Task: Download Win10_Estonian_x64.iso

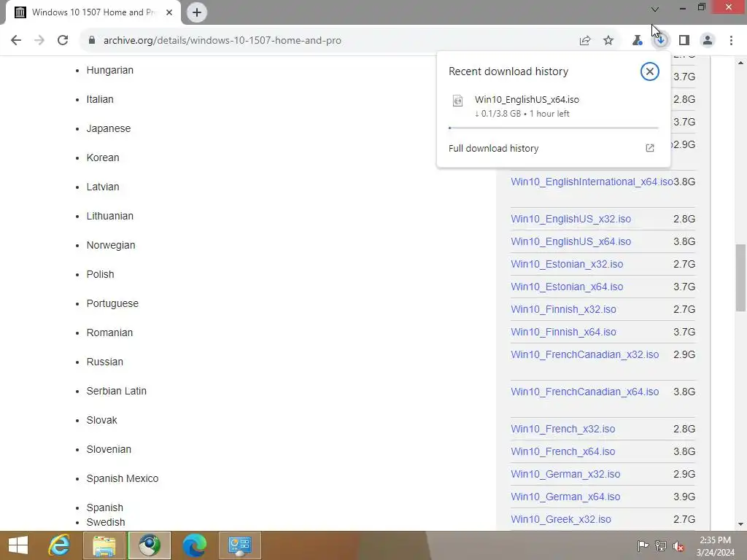Action: tap(567, 287)
